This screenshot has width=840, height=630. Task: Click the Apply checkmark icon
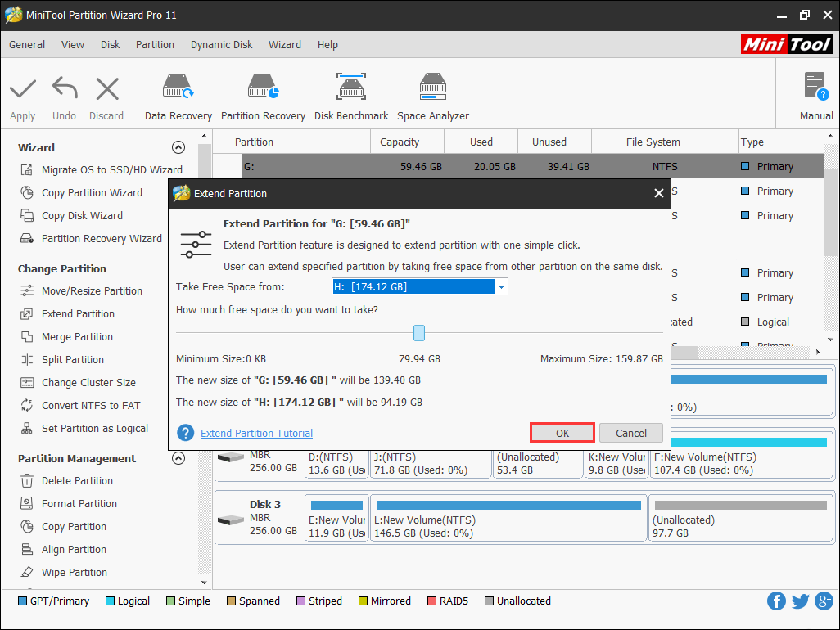pos(22,89)
